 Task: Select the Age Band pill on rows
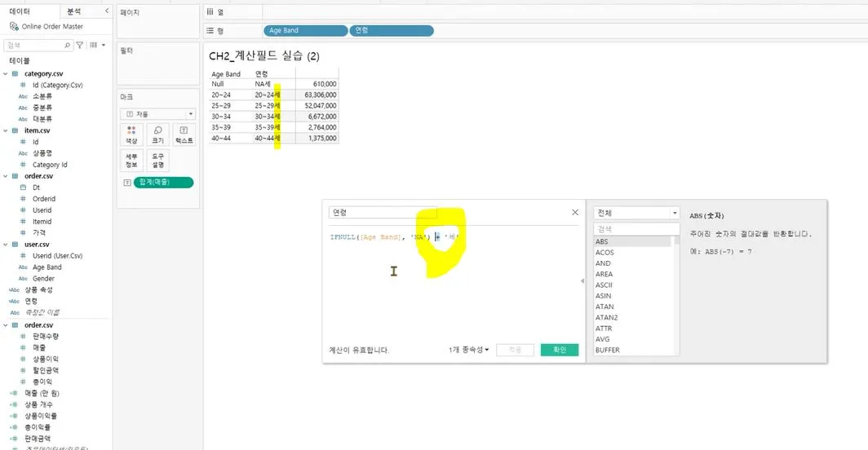306,30
